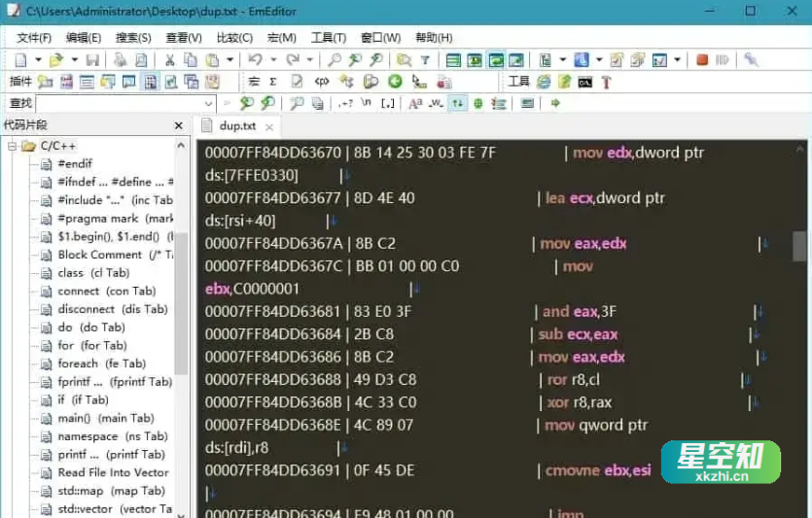This screenshot has width=812, height=518.
Task: Click the Configurations icon
Action: (546, 60)
